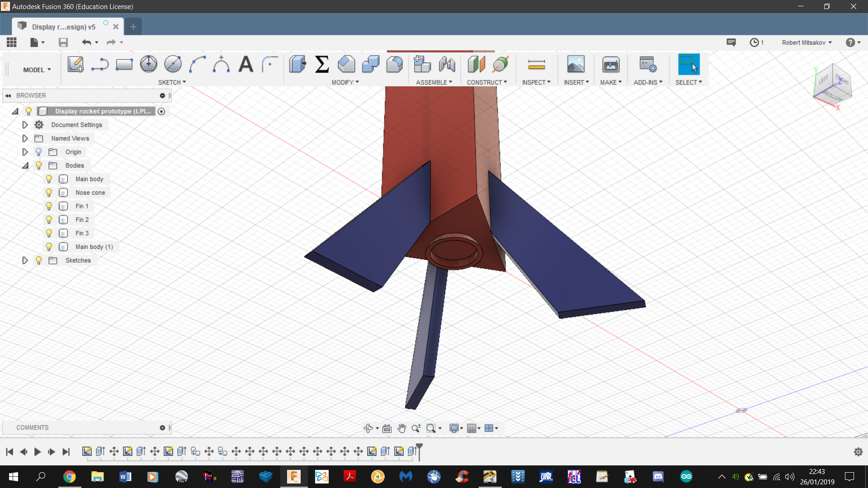Redo the last action

pos(111,42)
